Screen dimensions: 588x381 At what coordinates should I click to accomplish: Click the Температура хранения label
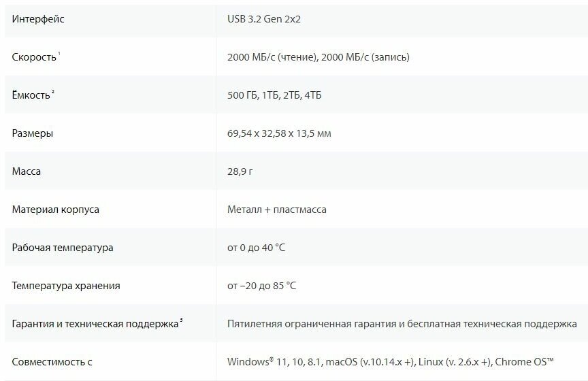click(x=66, y=286)
